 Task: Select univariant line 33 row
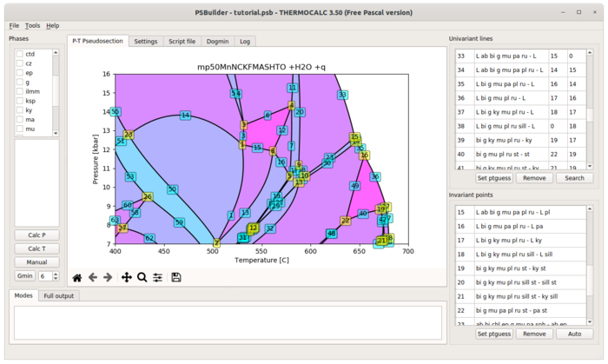[x=521, y=56]
